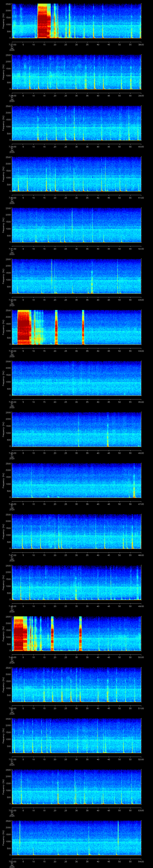Click the Frequency (Hz) axis label of 7:37 panel

point(3,21)
